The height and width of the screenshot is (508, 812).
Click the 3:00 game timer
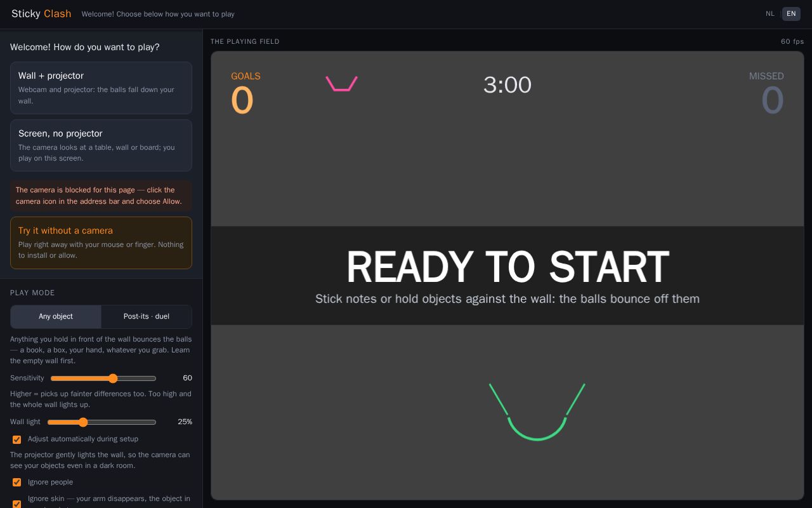coord(507,84)
